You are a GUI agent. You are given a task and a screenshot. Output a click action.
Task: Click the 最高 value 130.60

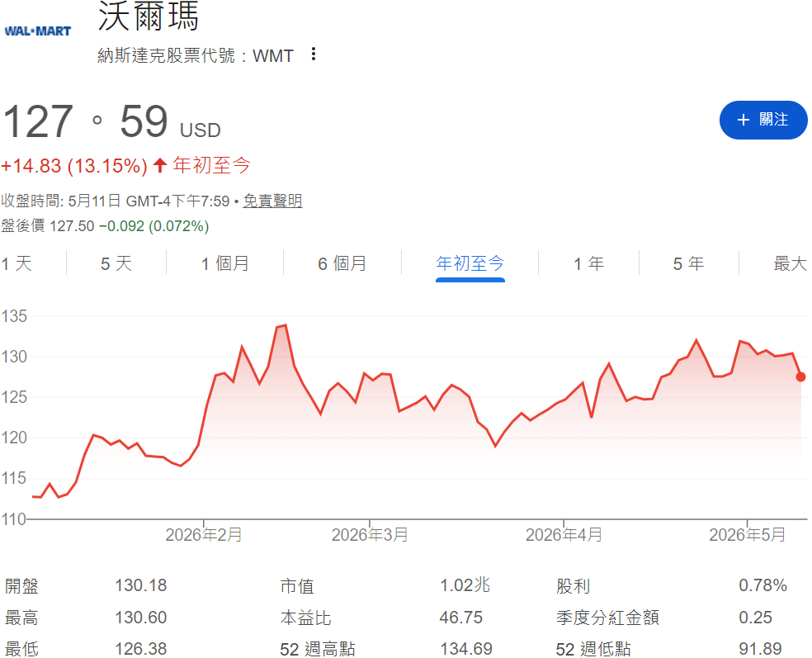[x=141, y=618]
